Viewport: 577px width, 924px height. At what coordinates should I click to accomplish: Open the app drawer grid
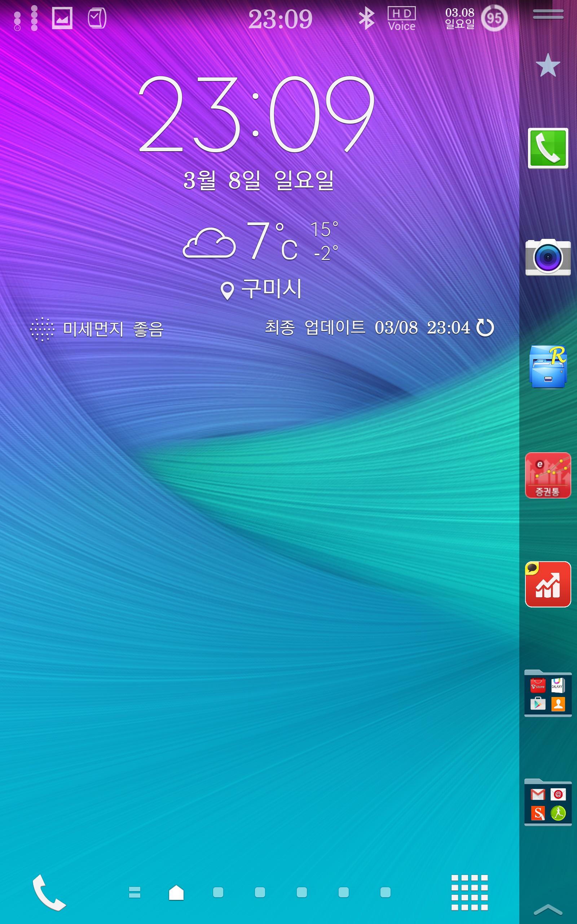[469, 892]
